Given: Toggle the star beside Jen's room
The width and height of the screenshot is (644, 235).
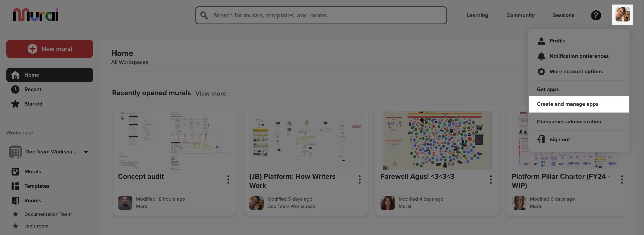Looking at the screenshot, I should tap(15, 226).
